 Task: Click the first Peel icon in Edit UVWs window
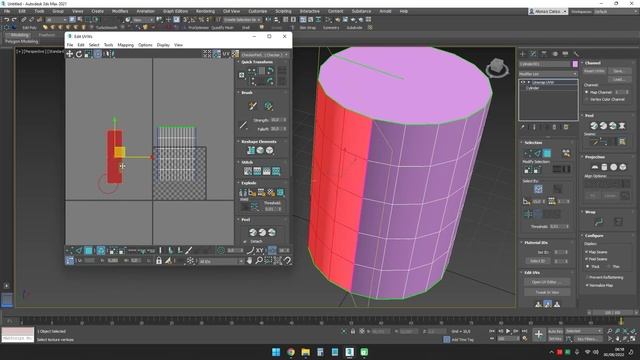[x=253, y=232]
